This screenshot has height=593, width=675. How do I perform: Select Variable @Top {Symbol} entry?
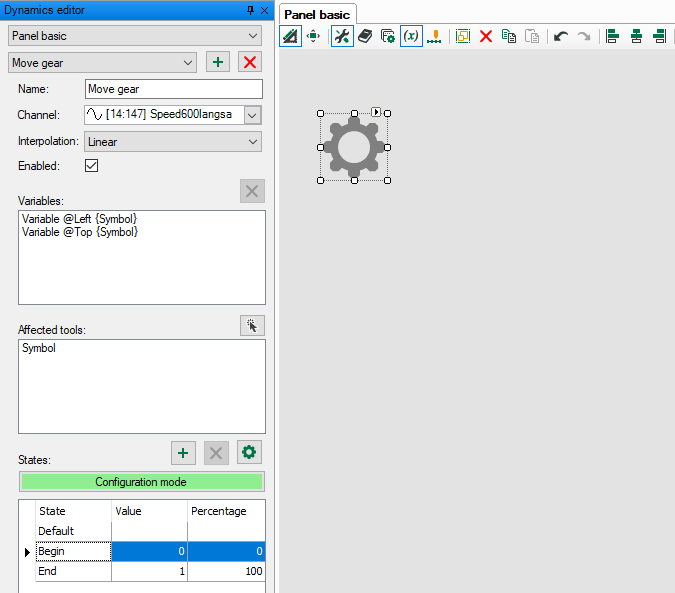[80, 232]
